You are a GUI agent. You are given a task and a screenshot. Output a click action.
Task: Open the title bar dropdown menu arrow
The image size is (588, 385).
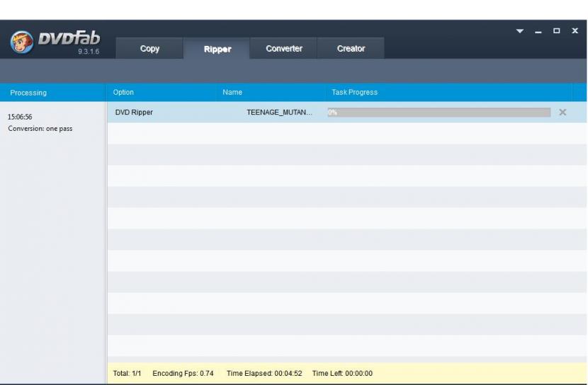520,31
